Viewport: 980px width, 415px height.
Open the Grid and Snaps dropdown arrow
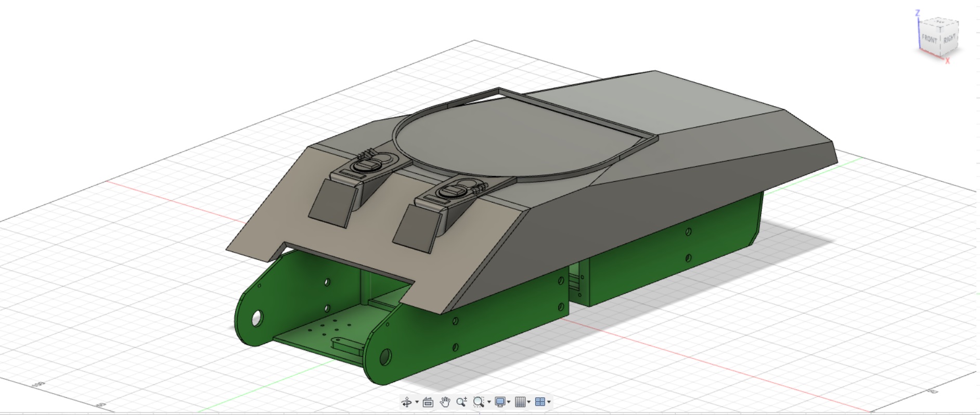(x=529, y=403)
